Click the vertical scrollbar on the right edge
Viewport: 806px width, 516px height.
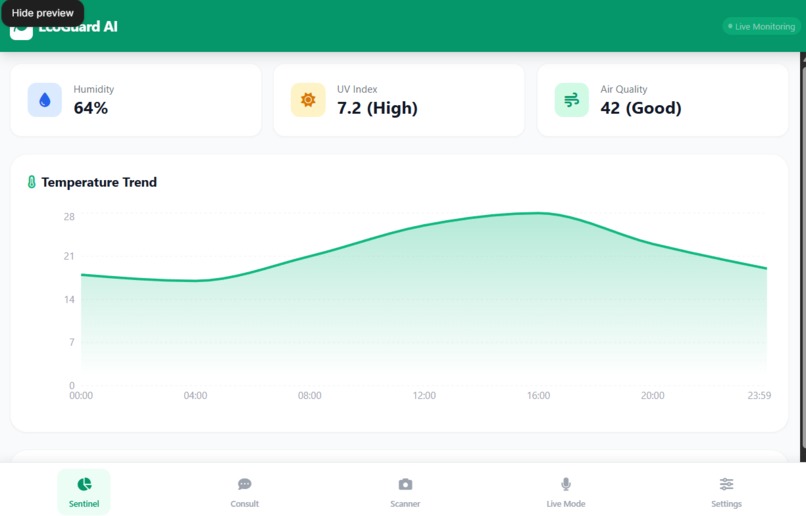(803, 257)
